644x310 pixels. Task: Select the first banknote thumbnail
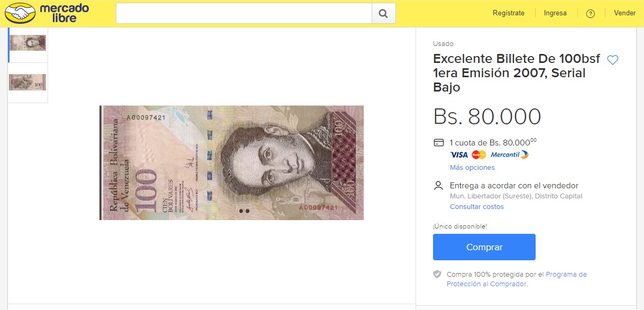tap(27, 42)
